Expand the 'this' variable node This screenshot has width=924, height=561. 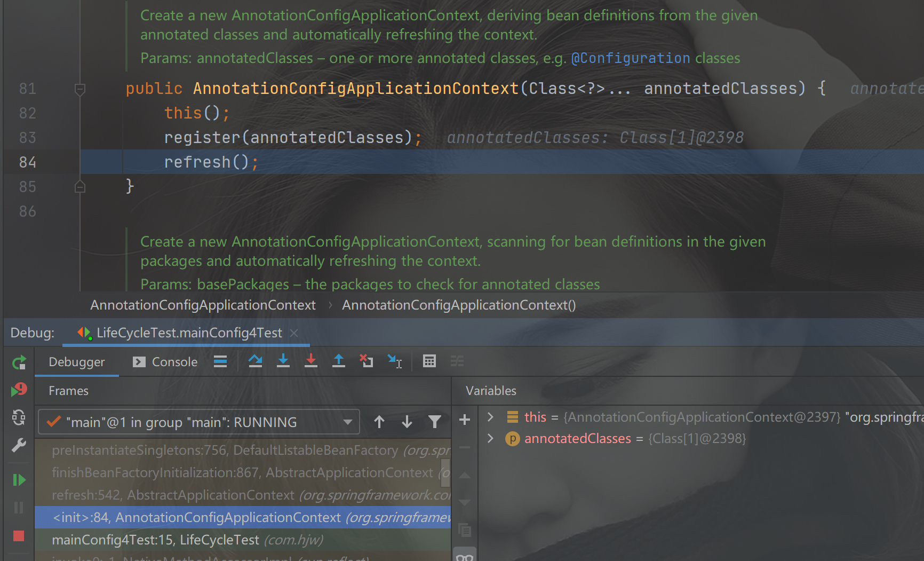(x=490, y=417)
